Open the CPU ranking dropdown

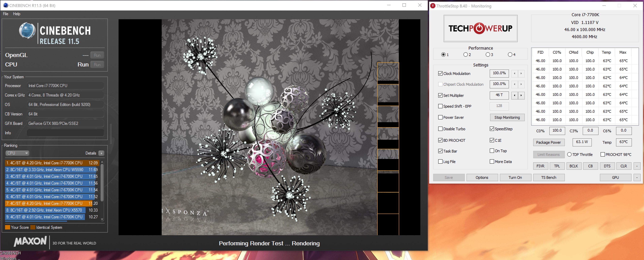click(17, 153)
